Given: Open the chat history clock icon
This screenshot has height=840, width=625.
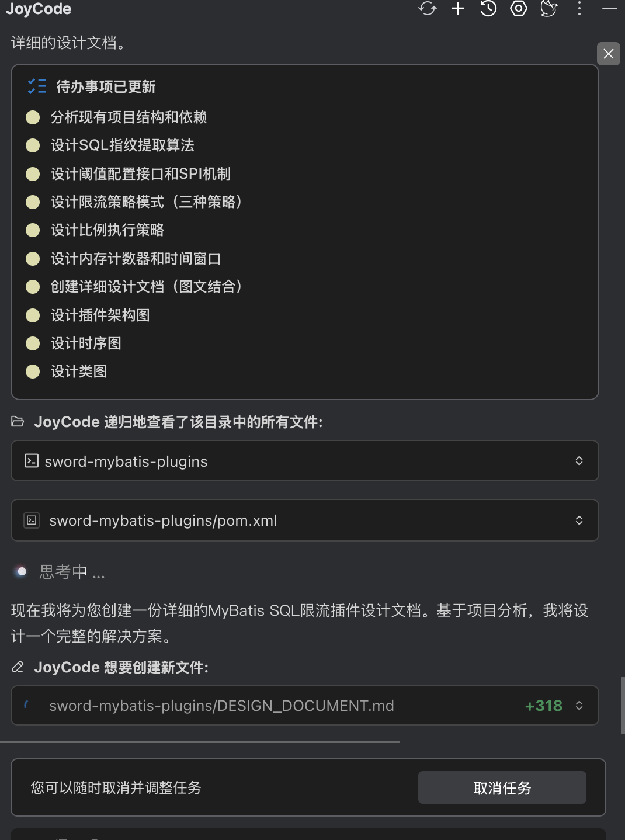Looking at the screenshot, I should point(488,8).
